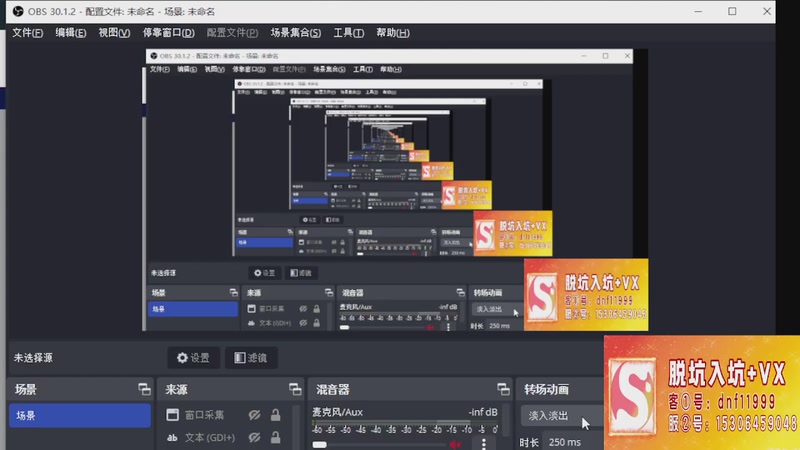Open the 麦克风/Aux three-dot options menu
This screenshot has width=800, height=450.
(x=484, y=444)
